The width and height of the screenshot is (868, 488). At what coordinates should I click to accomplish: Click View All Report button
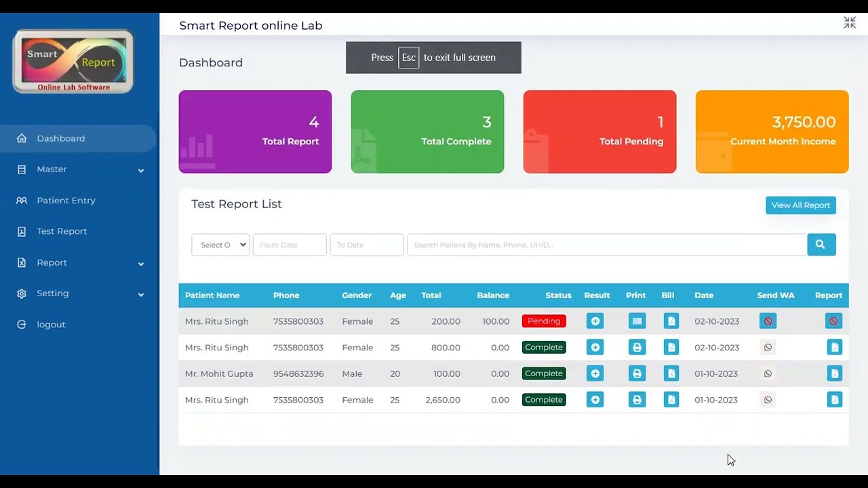click(801, 205)
